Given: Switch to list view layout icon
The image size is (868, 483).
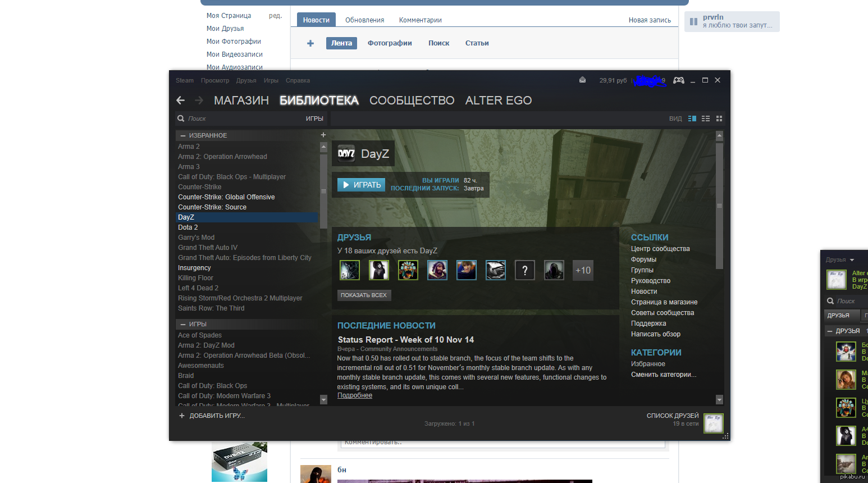Looking at the screenshot, I should [x=706, y=119].
